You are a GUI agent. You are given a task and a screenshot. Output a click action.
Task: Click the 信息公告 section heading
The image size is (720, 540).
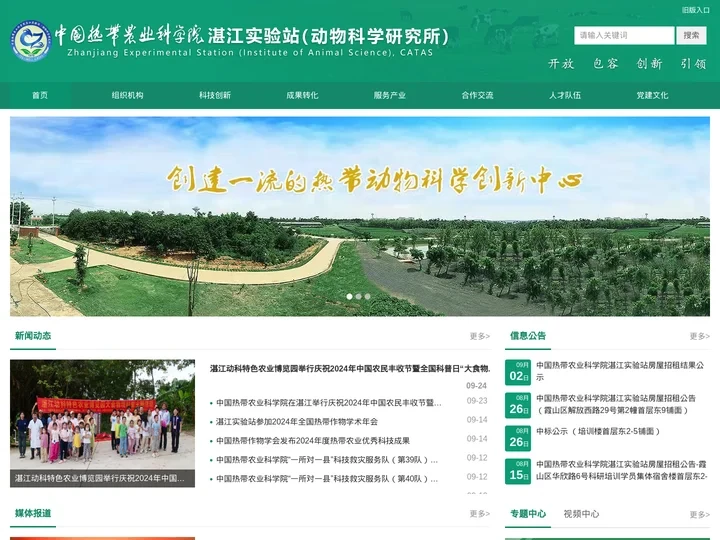click(x=528, y=336)
